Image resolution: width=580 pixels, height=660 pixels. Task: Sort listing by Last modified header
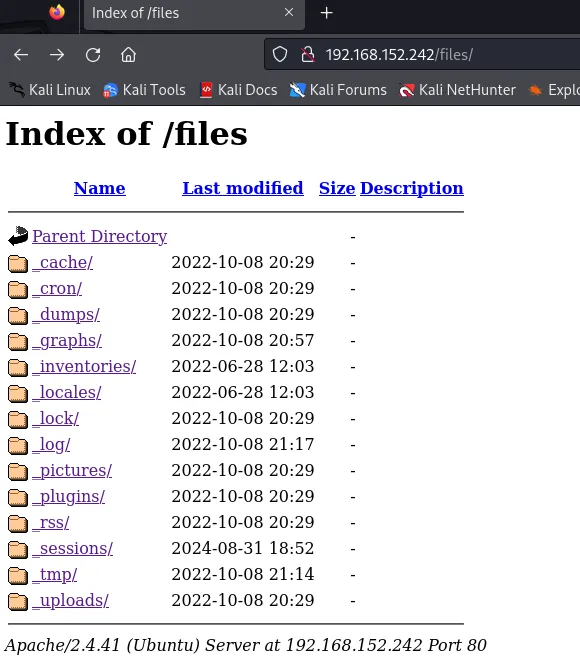point(243,188)
